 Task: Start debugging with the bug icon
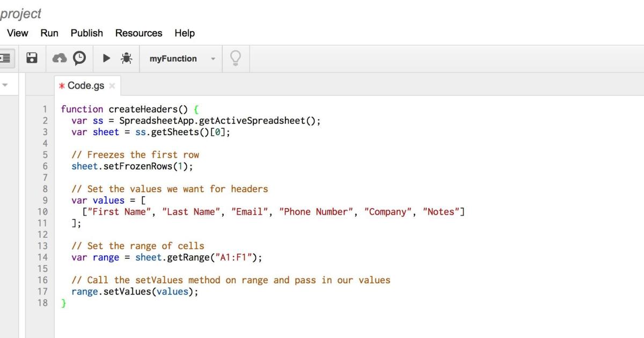[127, 58]
